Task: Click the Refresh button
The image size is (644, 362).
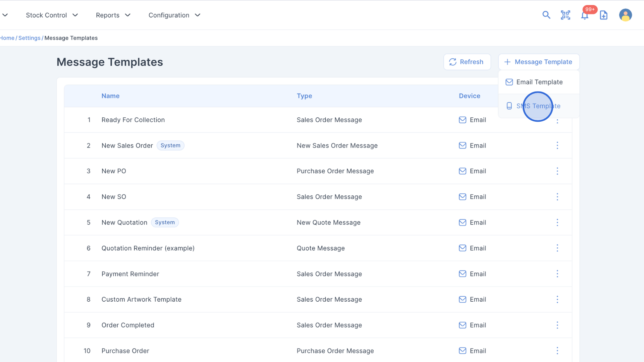Action: coord(467,62)
